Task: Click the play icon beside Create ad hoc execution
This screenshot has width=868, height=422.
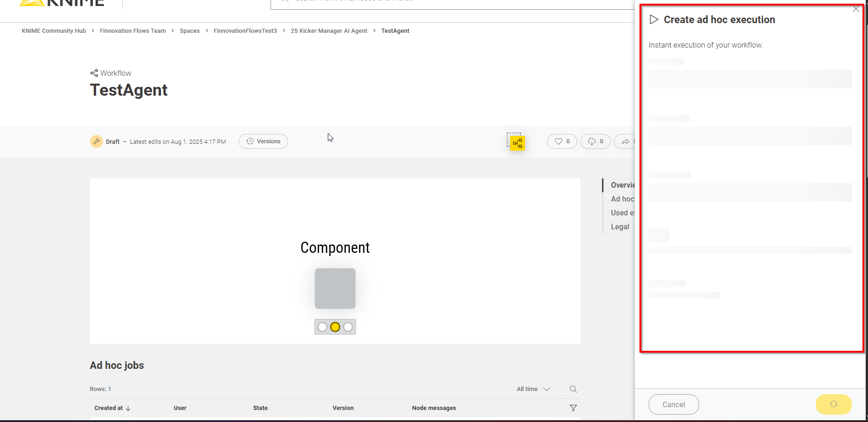Action: tap(654, 19)
